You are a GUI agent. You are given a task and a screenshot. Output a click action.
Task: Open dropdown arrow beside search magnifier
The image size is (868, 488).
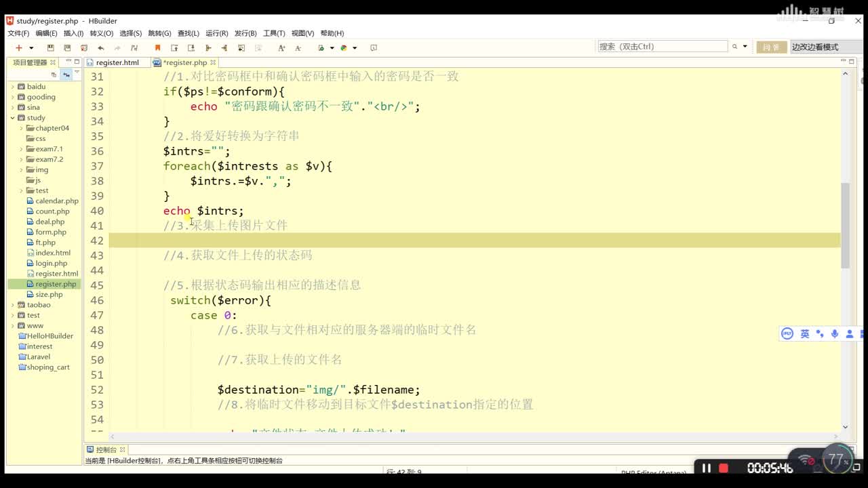tap(745, 47)
